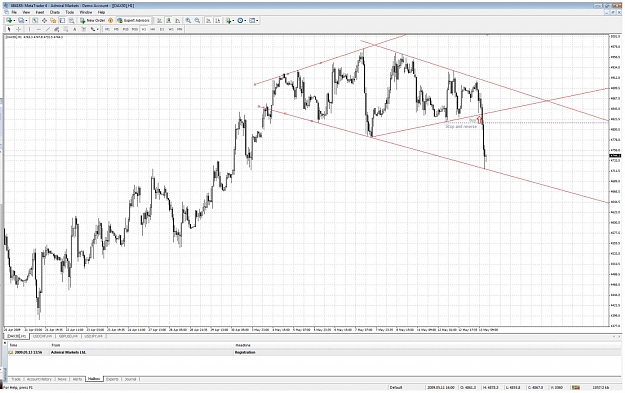Select the D1 timeframe button
The height and width of the screenshot is (393, 625).
(162, 29)
